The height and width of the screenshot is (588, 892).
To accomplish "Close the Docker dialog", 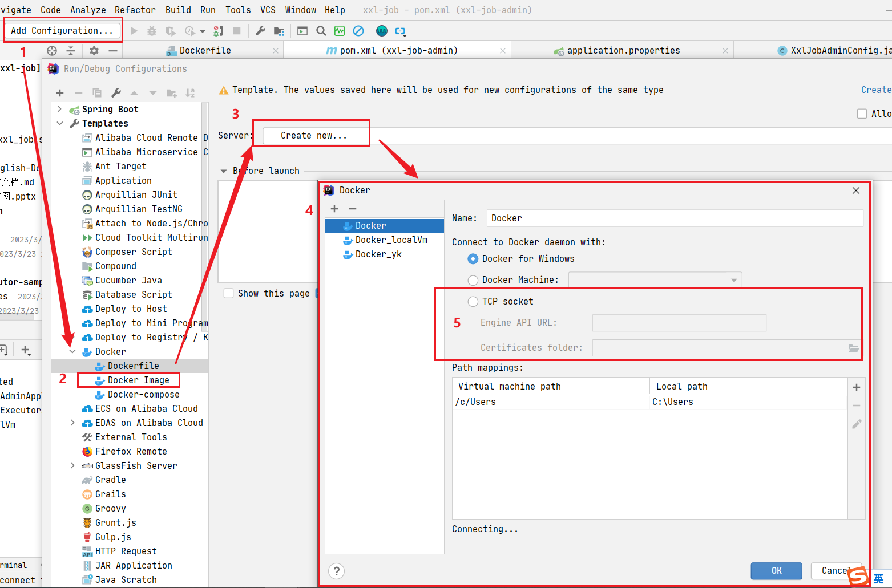I will tap(856, 190).
